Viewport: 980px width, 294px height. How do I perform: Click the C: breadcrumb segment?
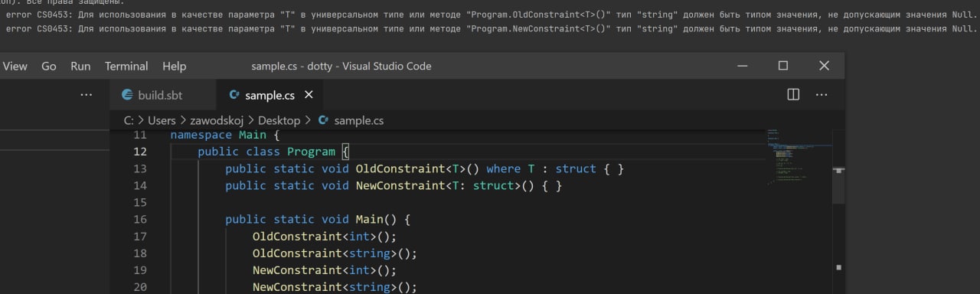coord(129,120)
